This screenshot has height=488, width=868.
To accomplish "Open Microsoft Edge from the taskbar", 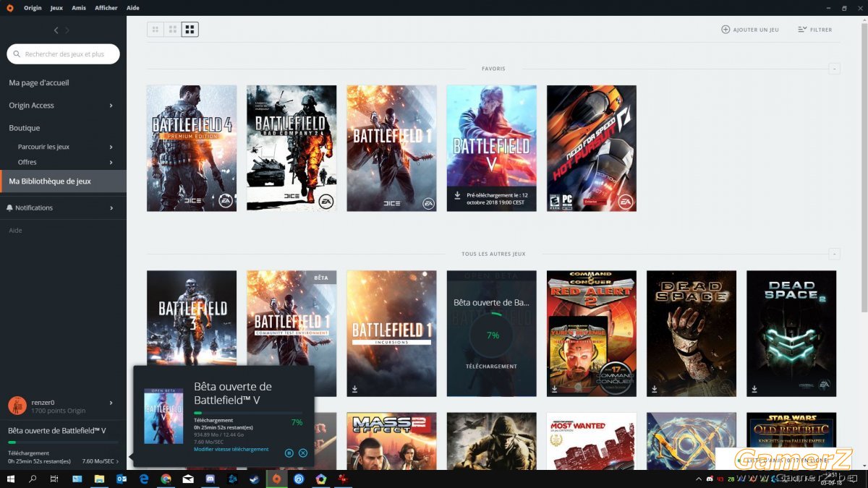I will pos(144,479).
